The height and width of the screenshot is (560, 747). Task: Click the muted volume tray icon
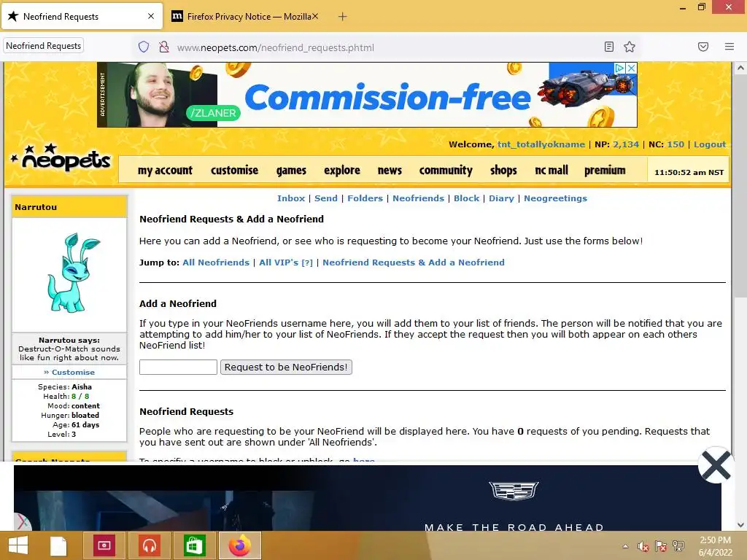pos(643,546)
